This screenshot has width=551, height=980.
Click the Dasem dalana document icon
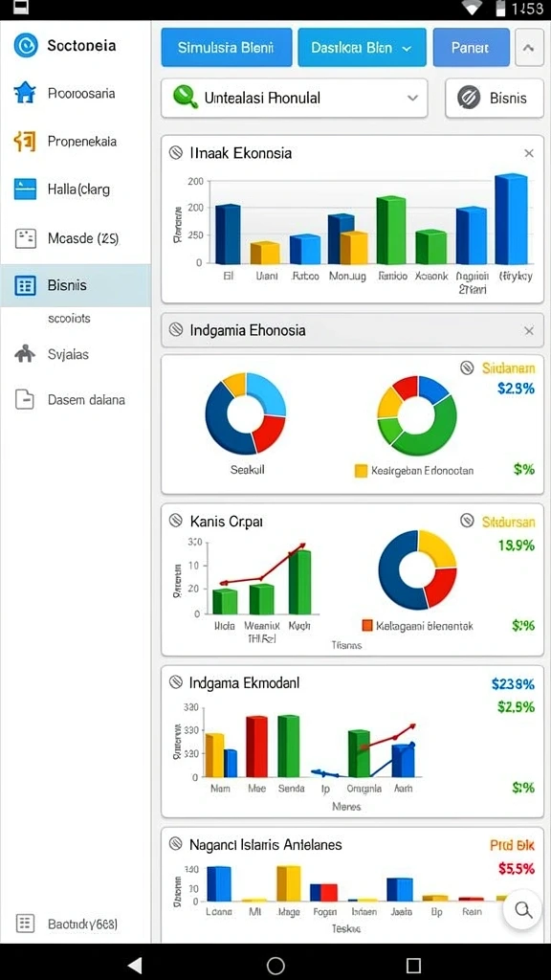(x=25, y=399)
